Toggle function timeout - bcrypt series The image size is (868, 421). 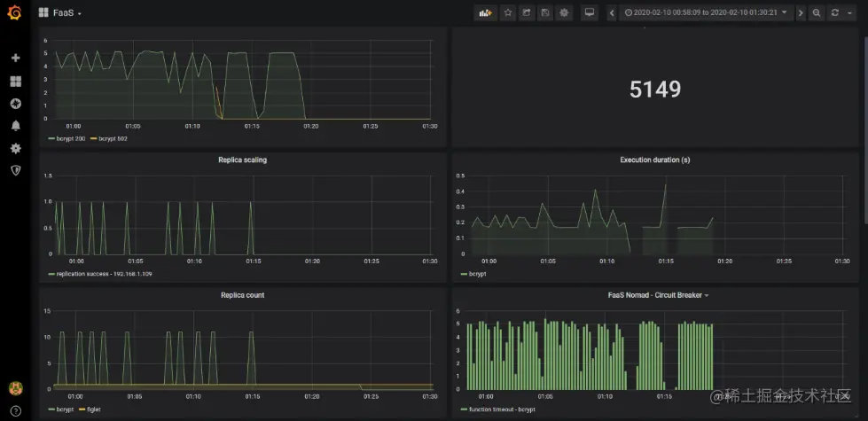click(502, 410)
